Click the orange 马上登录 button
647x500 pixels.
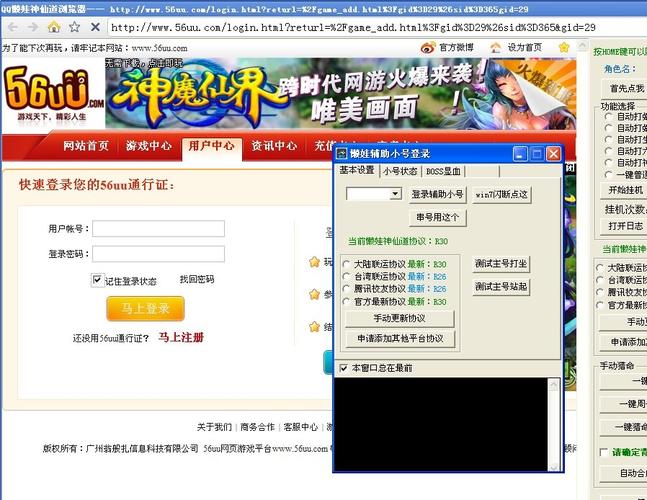tap(145, 308)
